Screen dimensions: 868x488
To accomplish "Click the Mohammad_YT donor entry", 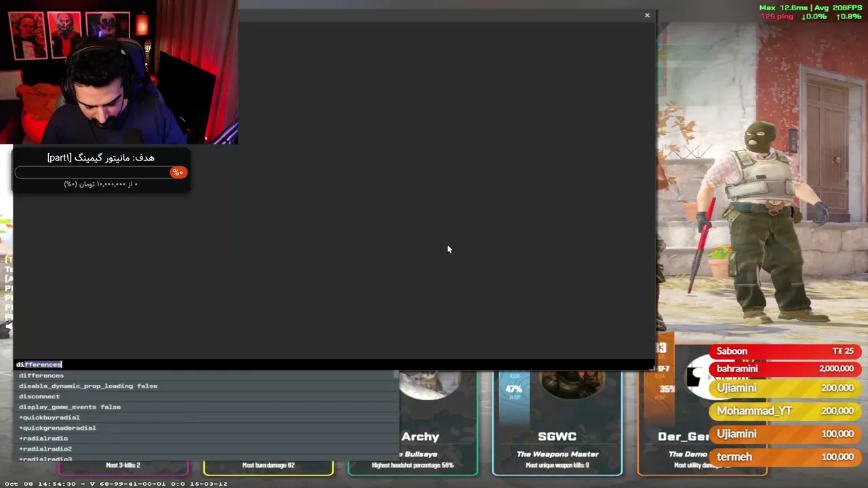I will [x=785, y=411].
